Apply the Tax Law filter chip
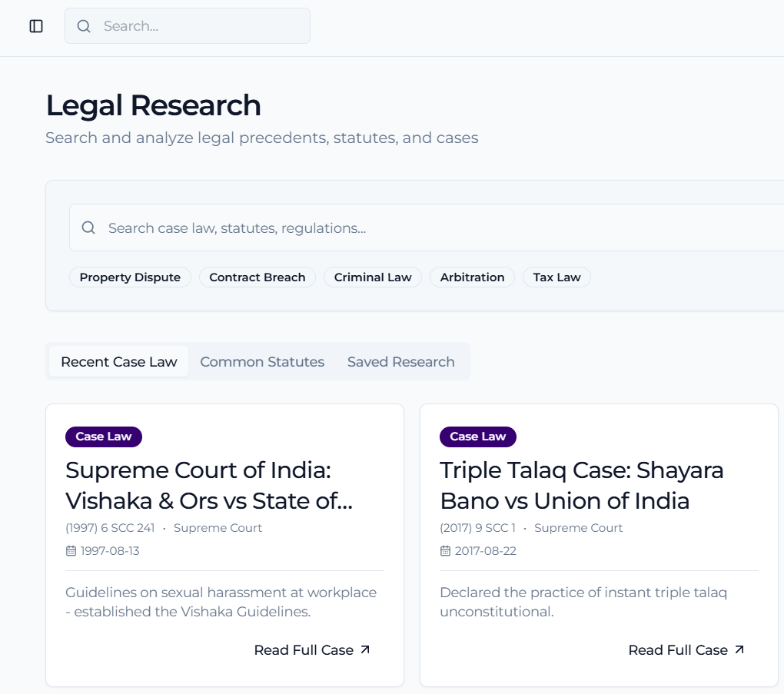The width and height of the screenshot is (784, 694). (556, 277)
